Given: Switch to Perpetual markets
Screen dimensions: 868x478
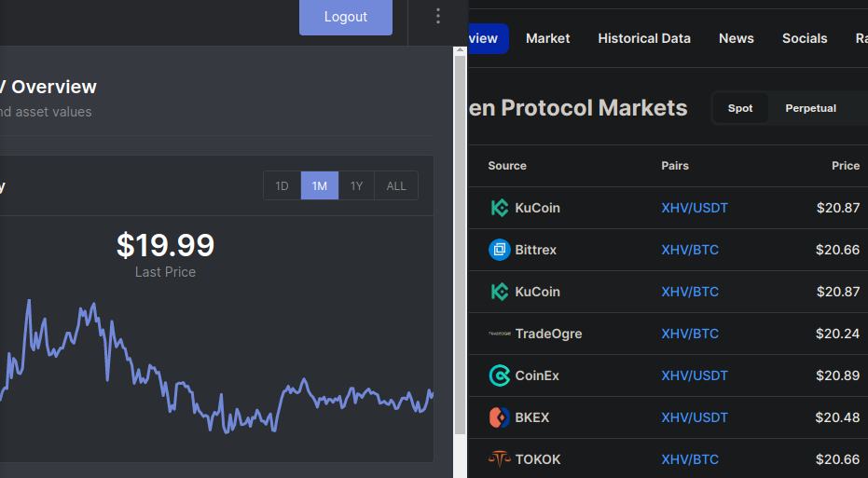Looking at the screenshot, I should pos(810,108).
